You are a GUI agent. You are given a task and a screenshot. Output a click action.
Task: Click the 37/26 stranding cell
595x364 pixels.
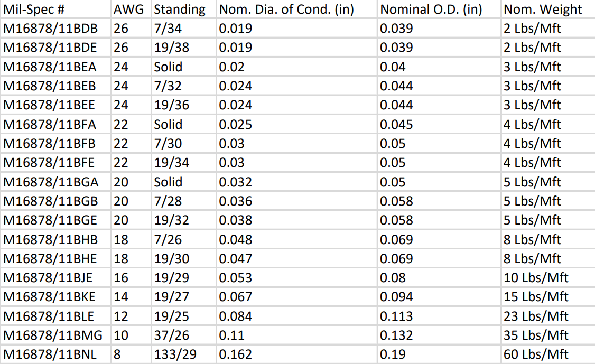[x=184, y=335]
